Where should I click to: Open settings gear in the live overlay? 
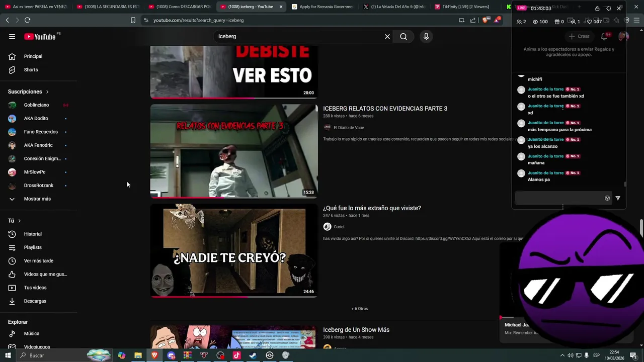(x=608, y=8)
